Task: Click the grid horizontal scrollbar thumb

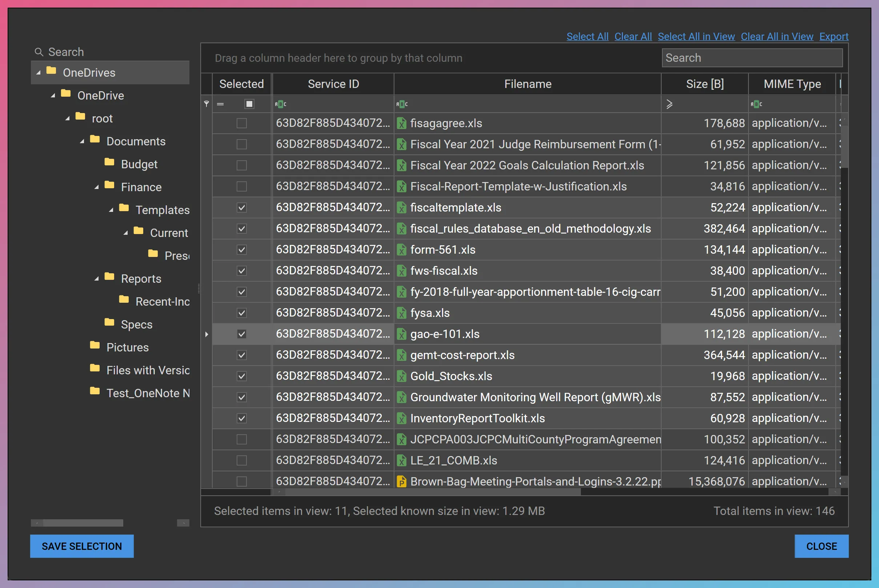Action: (433, 492)
